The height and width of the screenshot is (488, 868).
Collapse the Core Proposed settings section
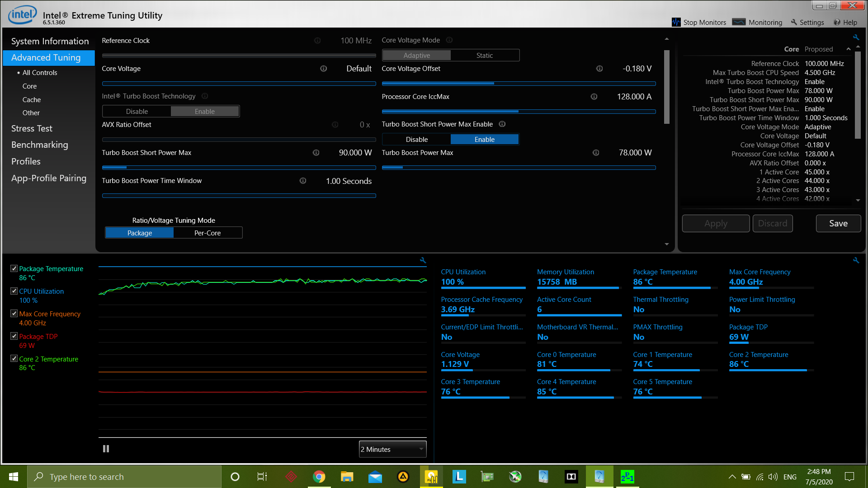(x=849, y=49)
